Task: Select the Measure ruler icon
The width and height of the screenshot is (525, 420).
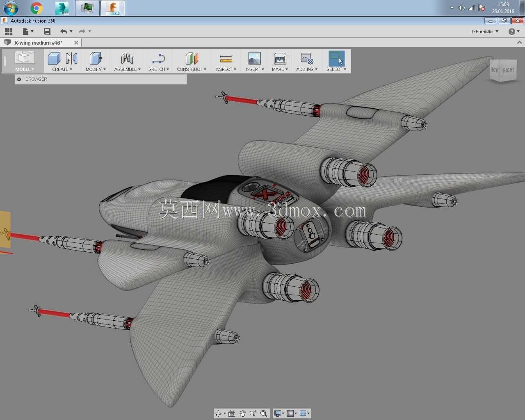Action: coord(226,58)
